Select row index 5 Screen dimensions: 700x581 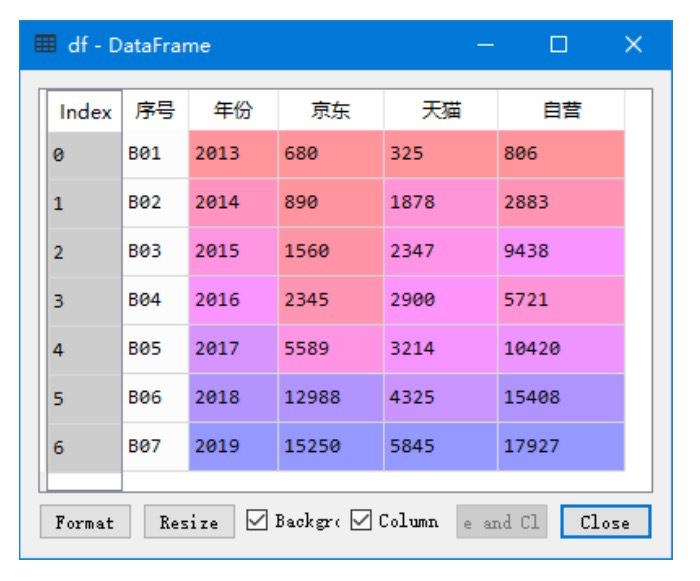click(84, 398)
